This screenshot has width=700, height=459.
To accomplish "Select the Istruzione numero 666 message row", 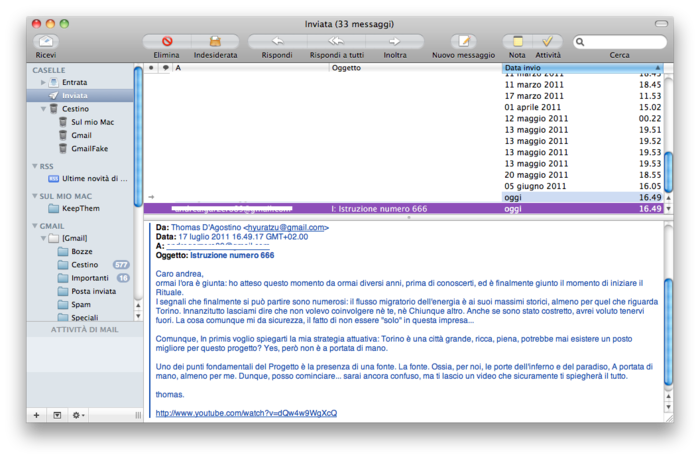I will click(x=404, y=209).
